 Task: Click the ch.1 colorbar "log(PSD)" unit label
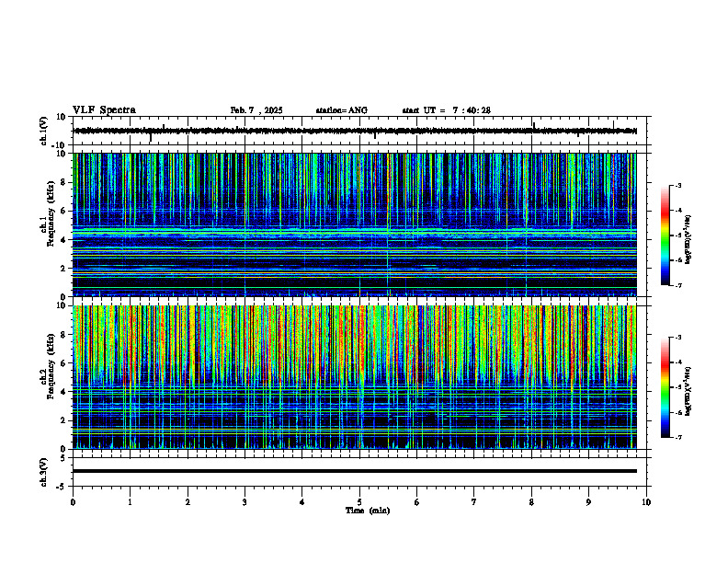coord(688,239)
